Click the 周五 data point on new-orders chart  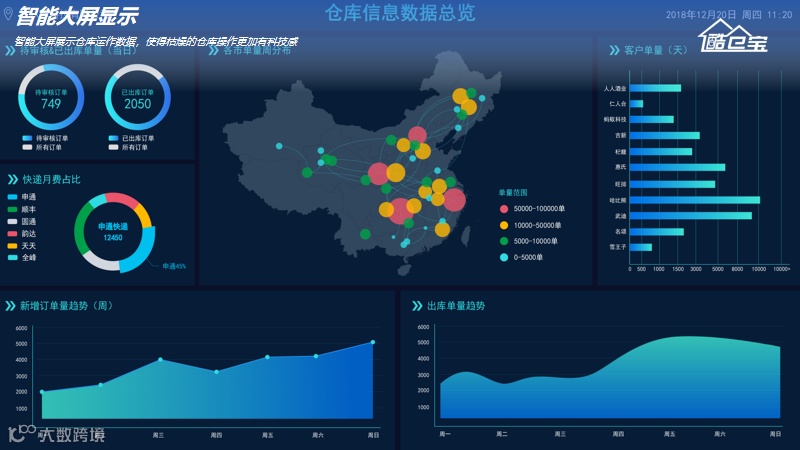(x=267, y=357)
